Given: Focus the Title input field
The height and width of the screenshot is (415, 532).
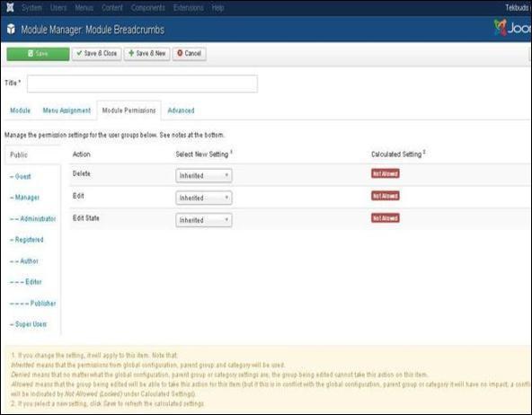Looking at the screenshot, I should pyautogui.click(x=142, y=84).
